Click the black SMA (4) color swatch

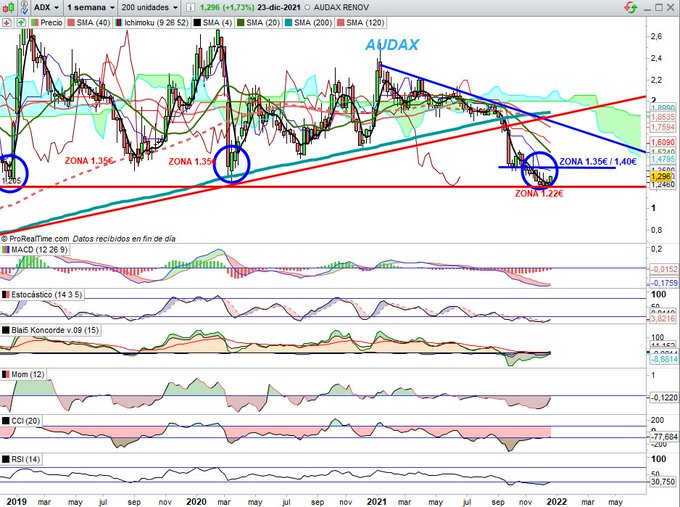196,23
